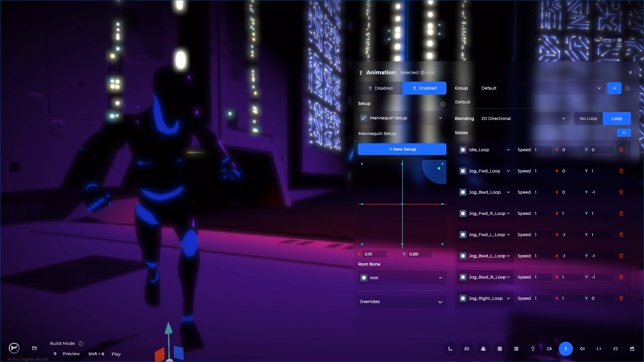Switch animation to Disabled
The width and height of the screenshot is (644, 362).
click(380, 88)
